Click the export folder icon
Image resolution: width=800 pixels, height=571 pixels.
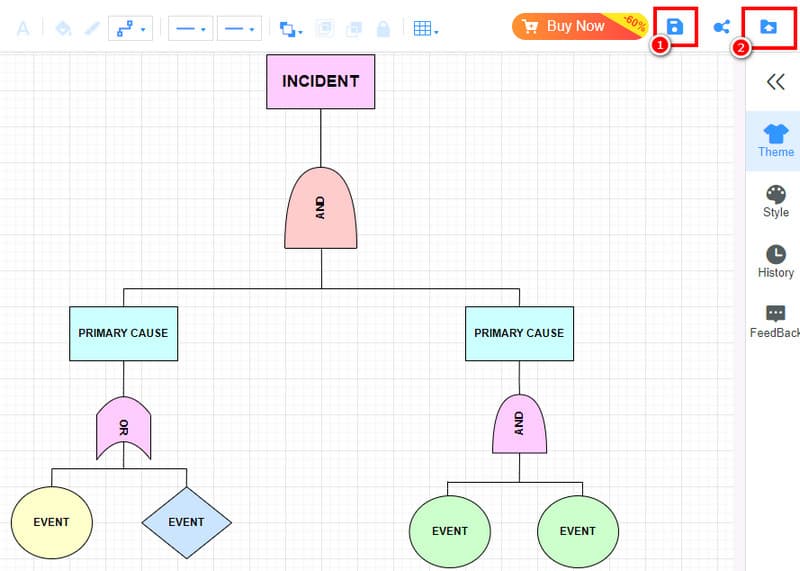pos(768,27)
